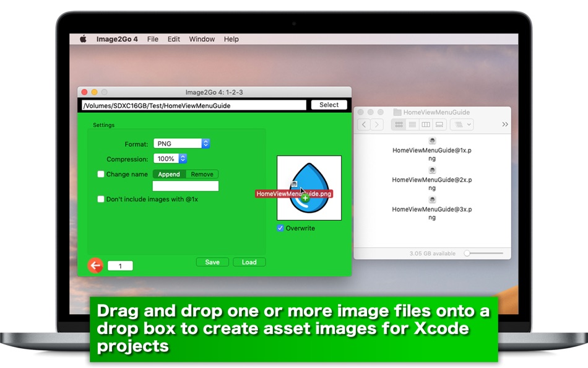Click the Image2Go 4: 1-2-3 window title

click(x=214, y=92)
